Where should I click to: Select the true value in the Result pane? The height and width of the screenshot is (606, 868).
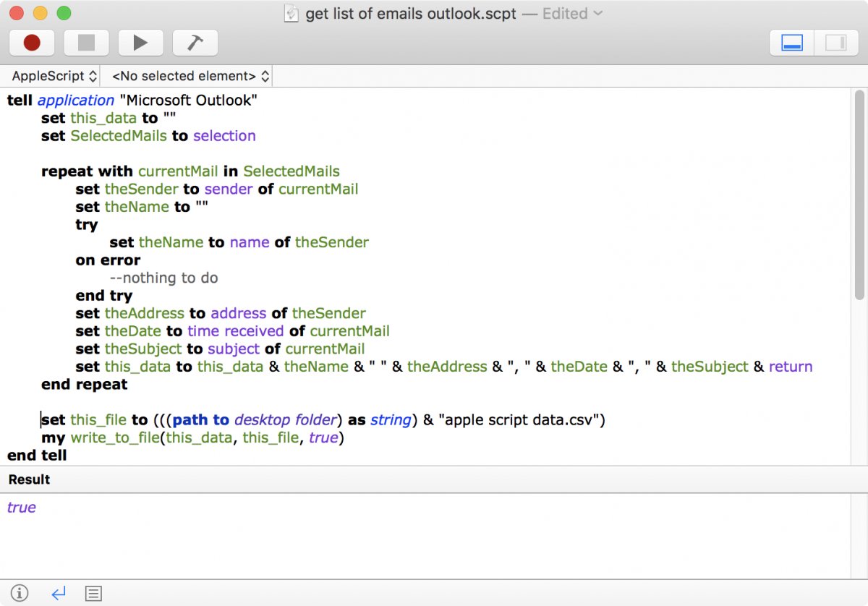(x=21, y=507)
